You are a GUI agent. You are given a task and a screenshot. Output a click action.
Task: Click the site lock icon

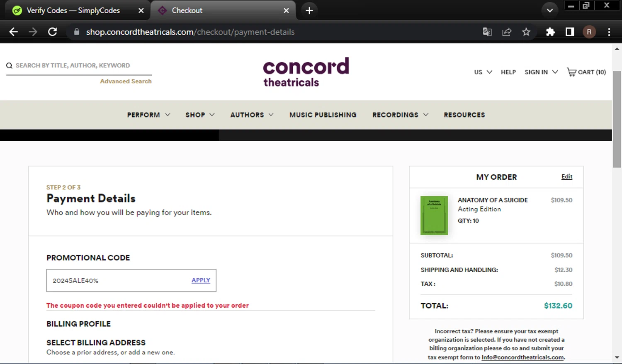point(76,32)
